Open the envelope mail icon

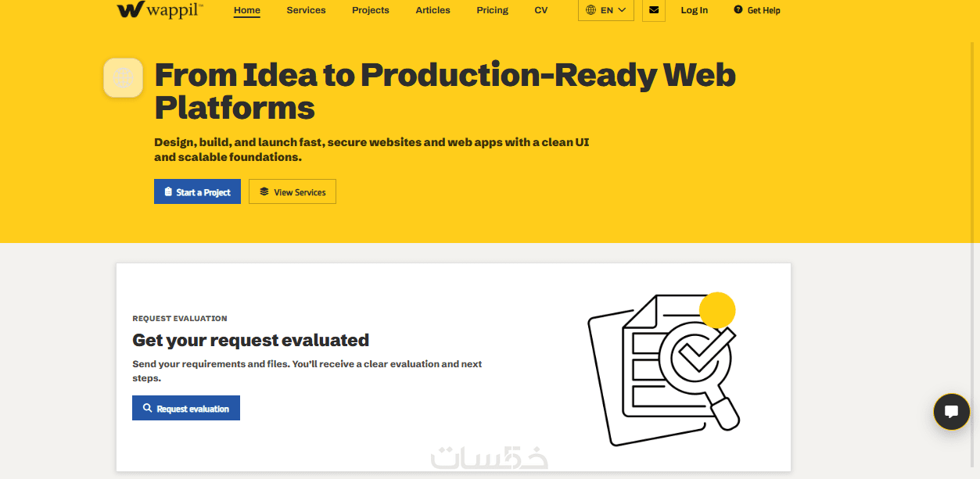(x=654, y=10)
